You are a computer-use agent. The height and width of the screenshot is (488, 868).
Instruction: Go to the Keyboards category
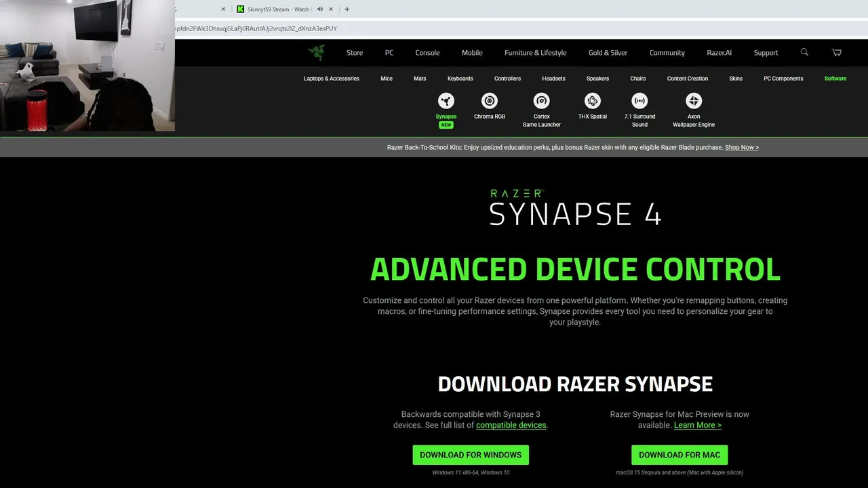460,79
